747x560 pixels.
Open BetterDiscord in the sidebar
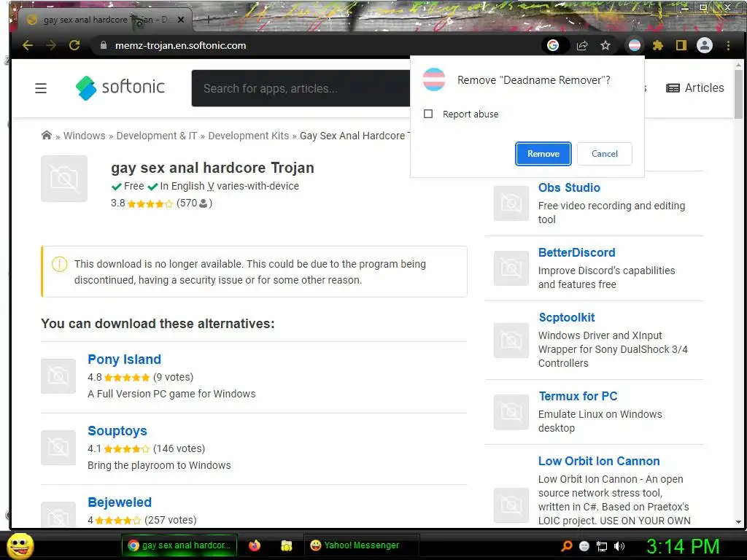[x=577, y=252]
